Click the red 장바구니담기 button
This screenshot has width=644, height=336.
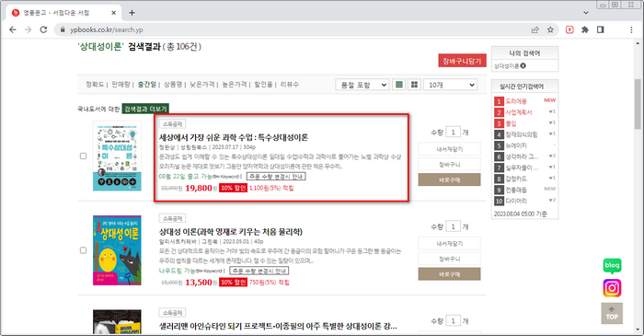pyautogui.click(x=462, y=61)
